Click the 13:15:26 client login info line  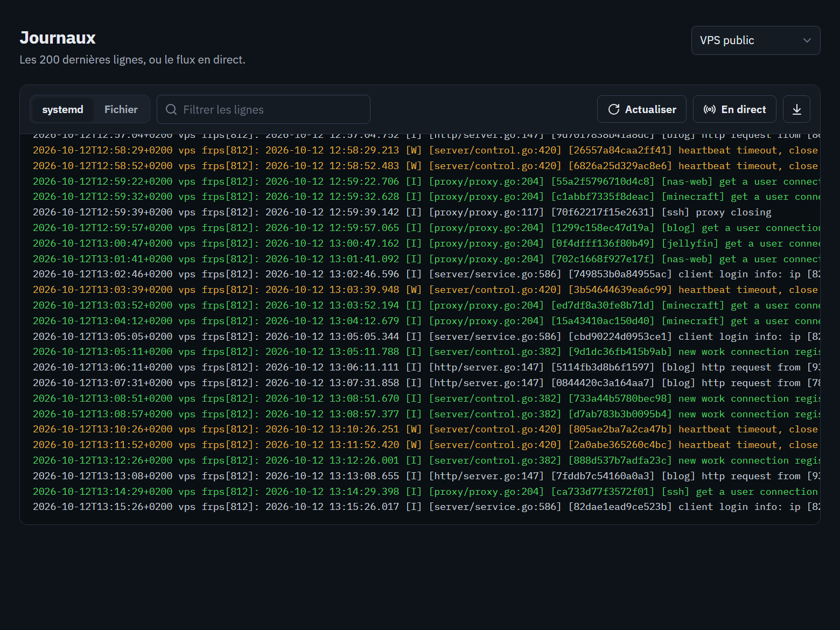click(x=425, y=507)
